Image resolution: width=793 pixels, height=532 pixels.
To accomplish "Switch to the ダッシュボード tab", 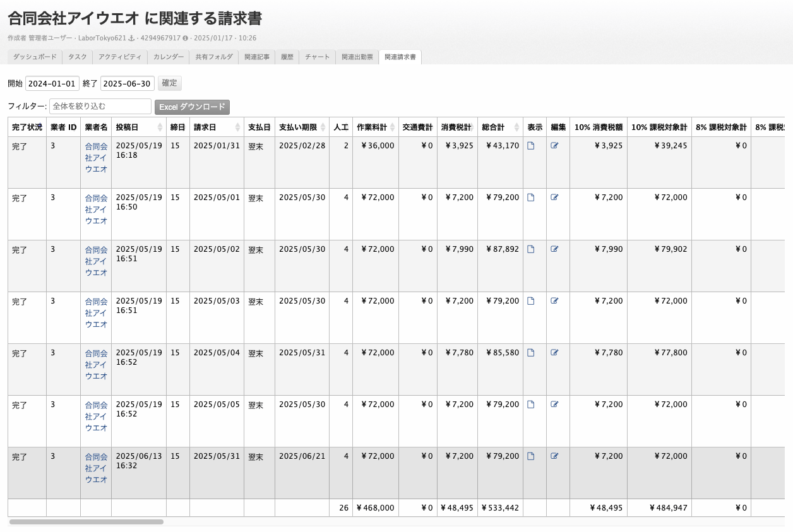I will [x=35, y=57].
